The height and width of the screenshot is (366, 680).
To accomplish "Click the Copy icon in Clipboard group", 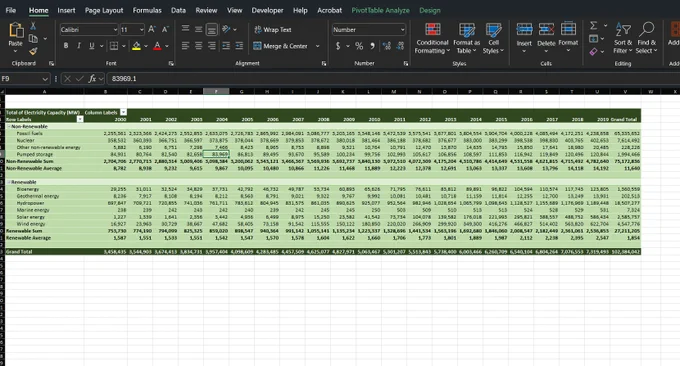I will pos(33,39).
